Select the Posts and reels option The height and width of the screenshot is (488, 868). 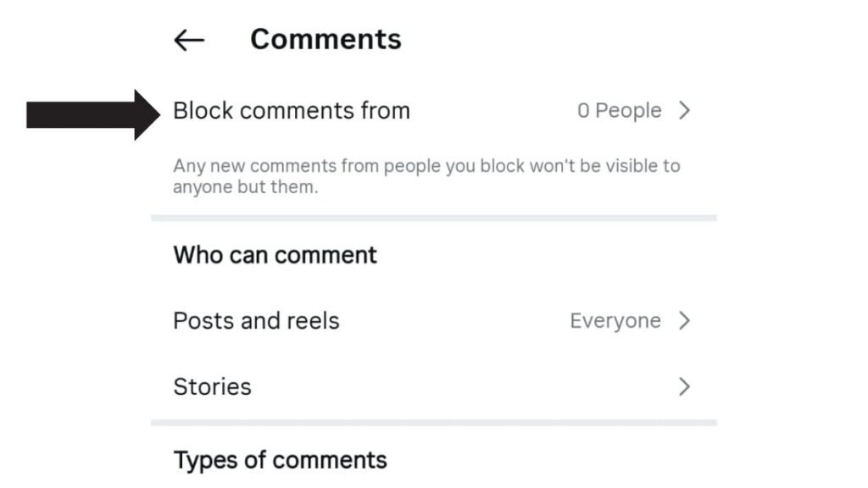(x=256, y=321)
